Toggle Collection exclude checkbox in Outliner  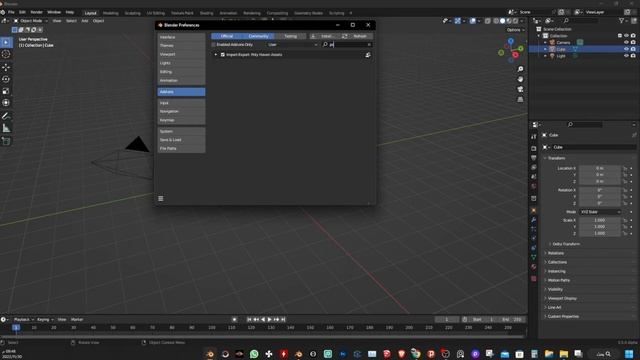[x=620, y=36]
